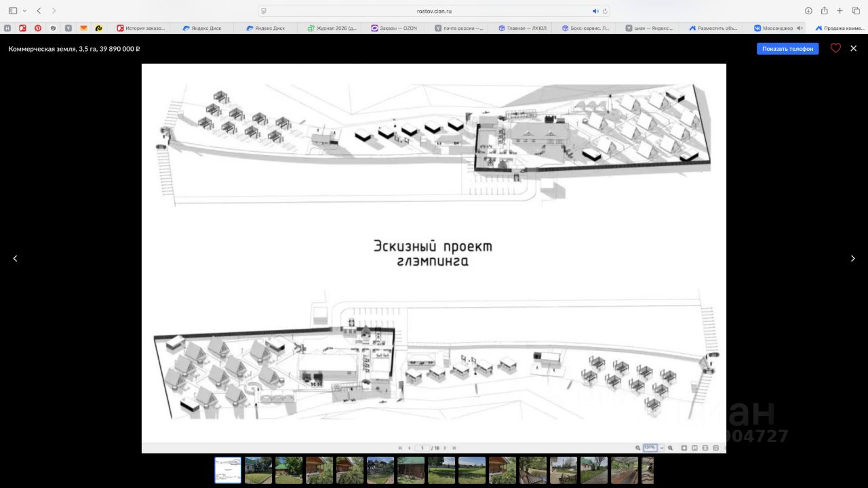
Task: Open the fourteenth gallery thumbnail
Action: [x=625, y=470]
